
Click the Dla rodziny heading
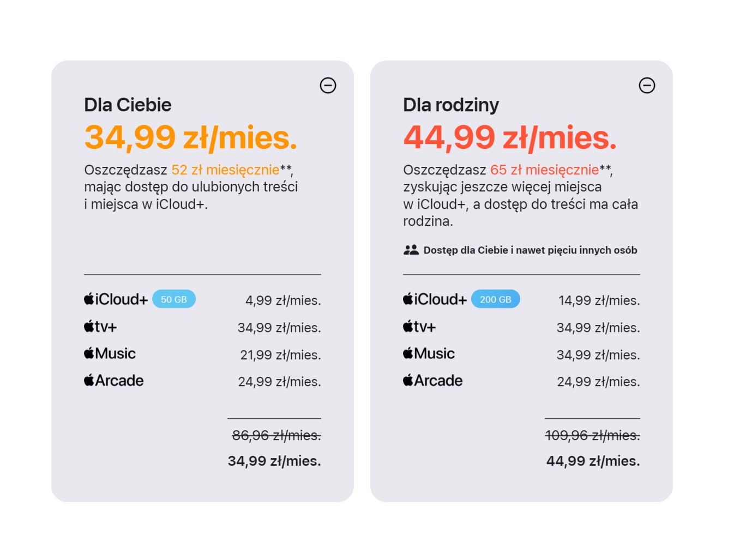pos(451,105)
